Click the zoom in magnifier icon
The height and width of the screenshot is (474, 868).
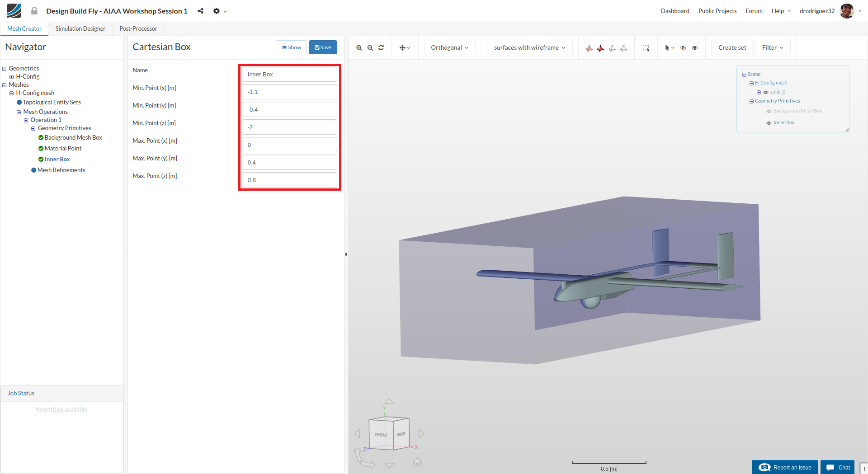359,48
